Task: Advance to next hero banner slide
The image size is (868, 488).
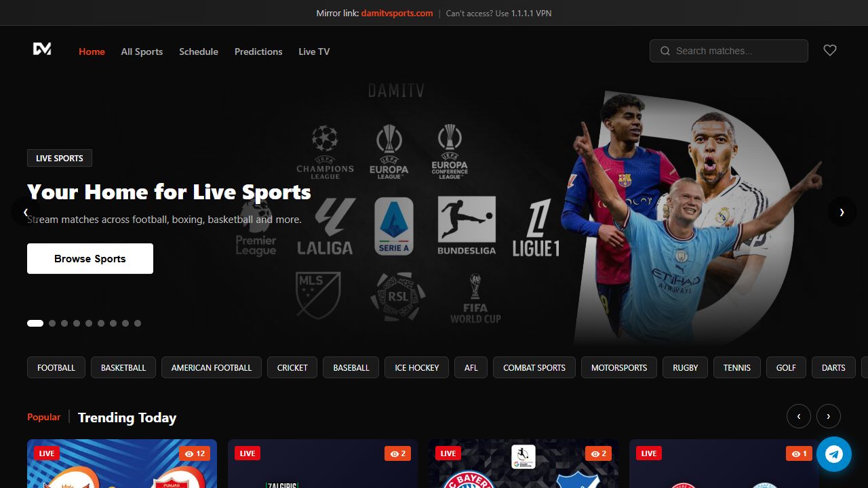Action: pos(842,212)
